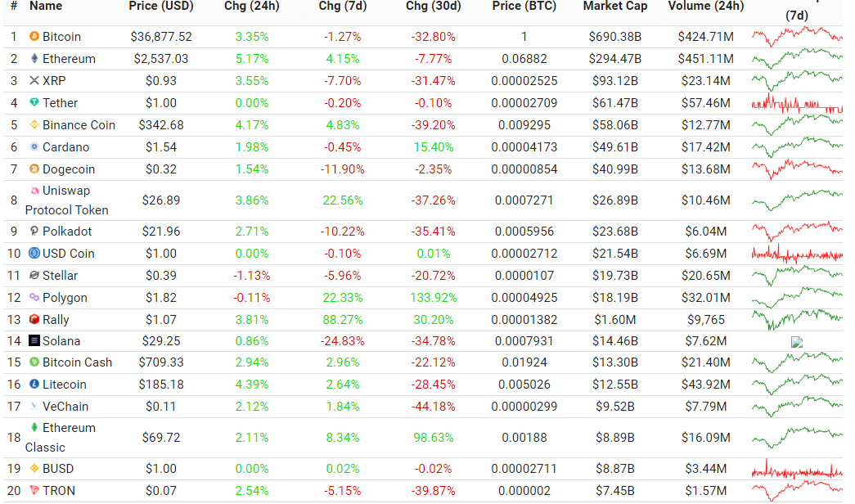This screenshot has height=504, width=855.
Task: Open the Ethereum Classic name link
Action: click(x=60, y=438)
